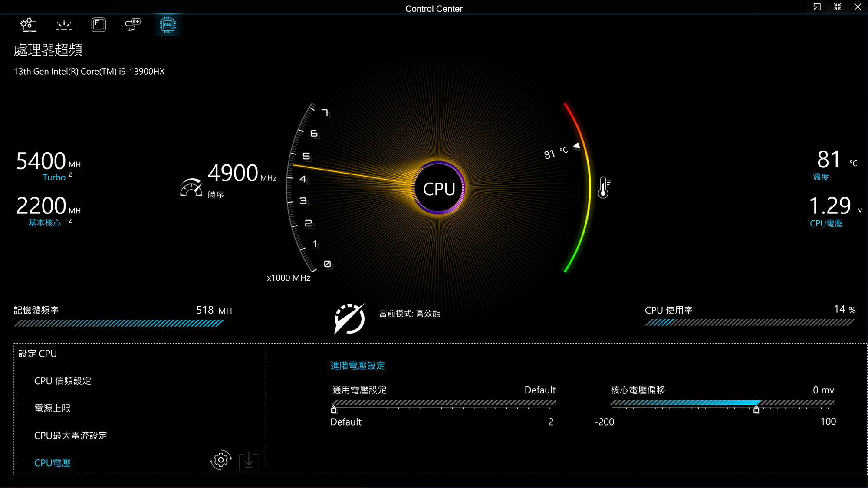
Task: Open the system settings gears tab
Action: [x=29, y=25]
